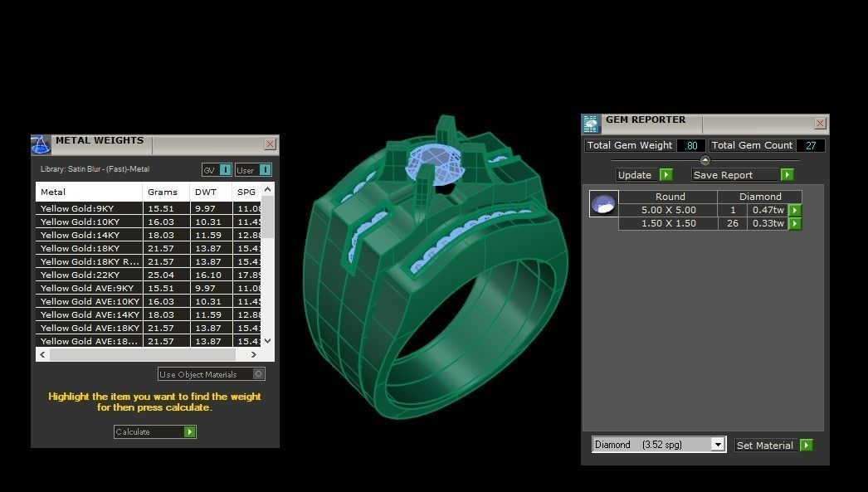
Task: Click the SPG column header
Action: tap(246, 192)
